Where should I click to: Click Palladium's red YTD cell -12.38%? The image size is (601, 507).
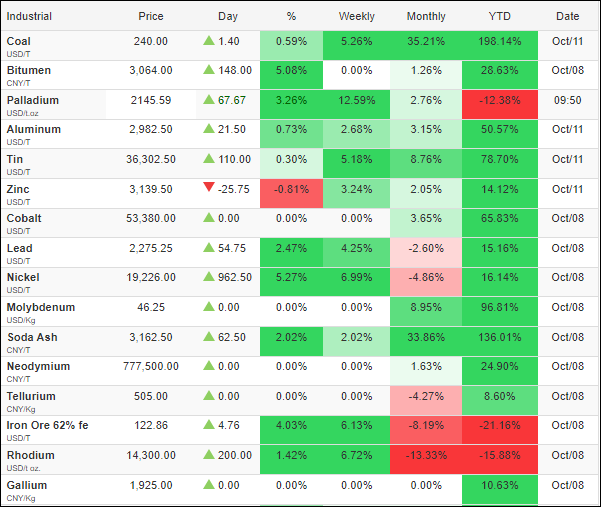pos(500,101)
